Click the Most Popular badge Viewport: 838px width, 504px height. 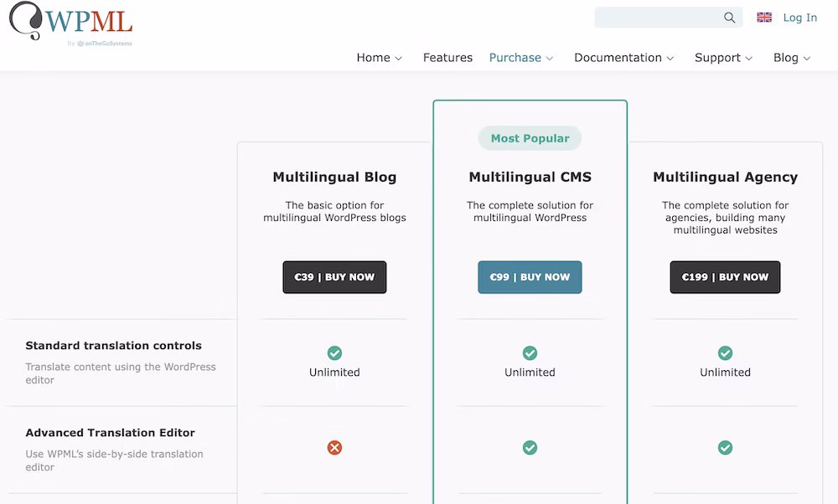pyautogui.click(x=530, y=138)
